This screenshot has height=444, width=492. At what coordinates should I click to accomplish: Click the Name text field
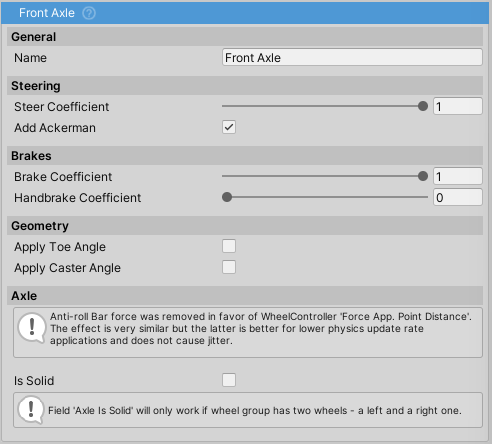352,57
